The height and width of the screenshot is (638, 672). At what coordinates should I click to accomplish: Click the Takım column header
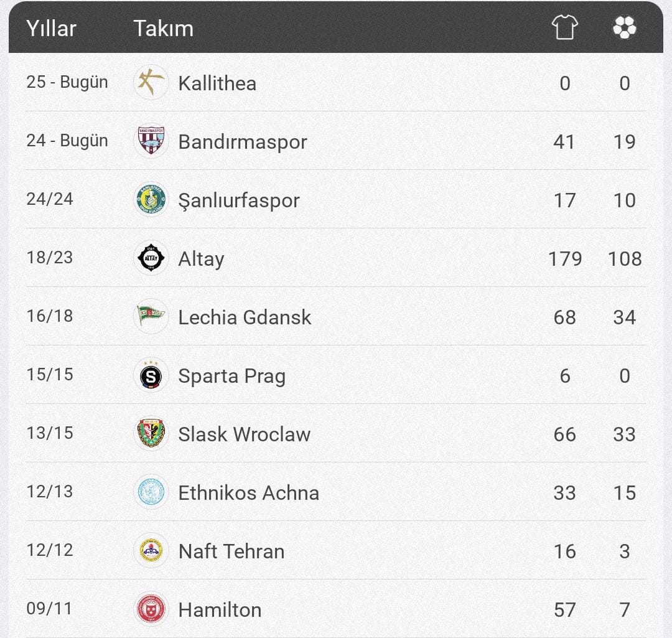[163, 28]
